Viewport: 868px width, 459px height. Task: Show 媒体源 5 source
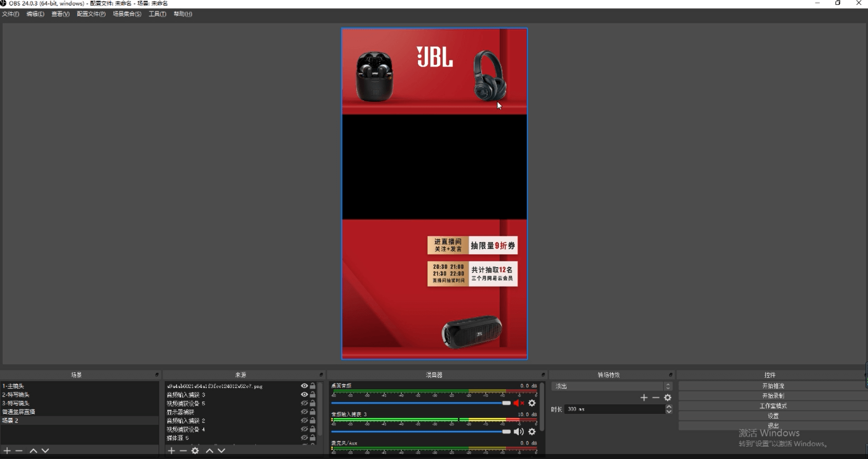304,438
